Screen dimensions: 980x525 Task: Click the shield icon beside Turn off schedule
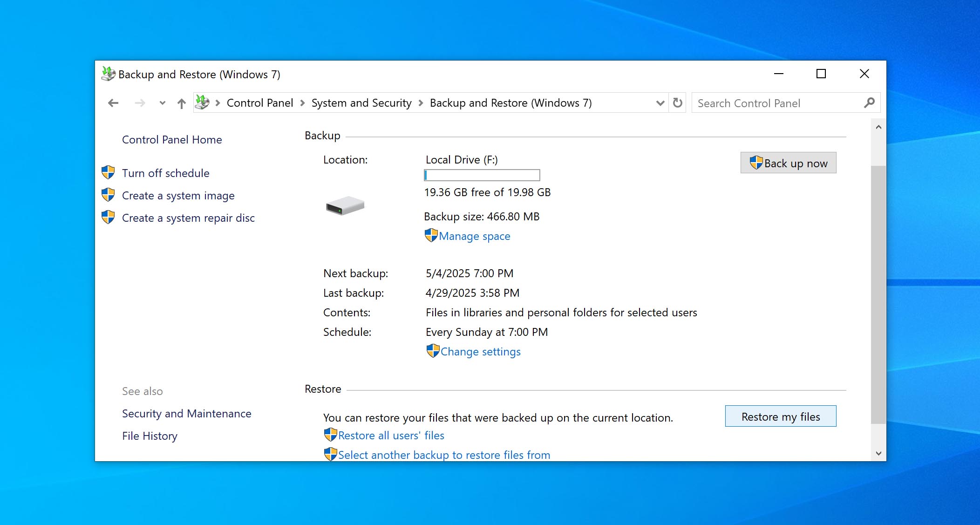tap(108, 172)
